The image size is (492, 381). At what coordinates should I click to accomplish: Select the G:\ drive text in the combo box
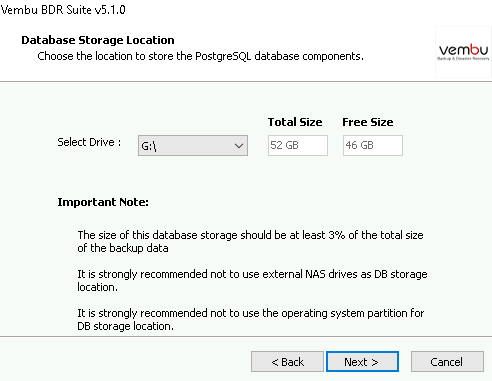pyautogui.click(x=149, y=146)
